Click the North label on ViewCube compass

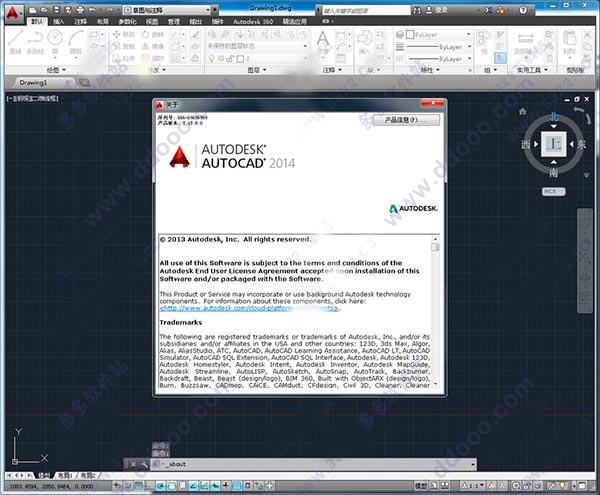[x=554, y=117]
